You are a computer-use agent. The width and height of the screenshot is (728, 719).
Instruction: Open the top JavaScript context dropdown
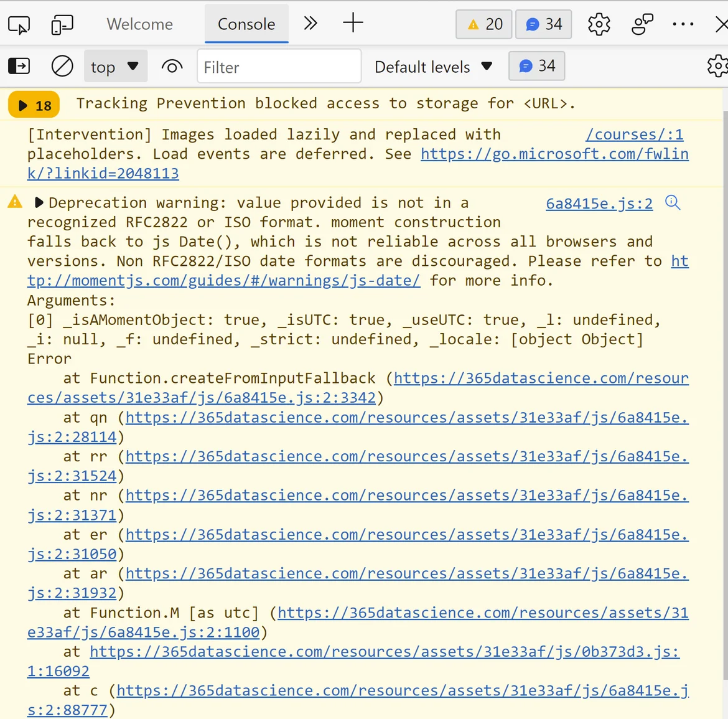click(x=115, y=67)
